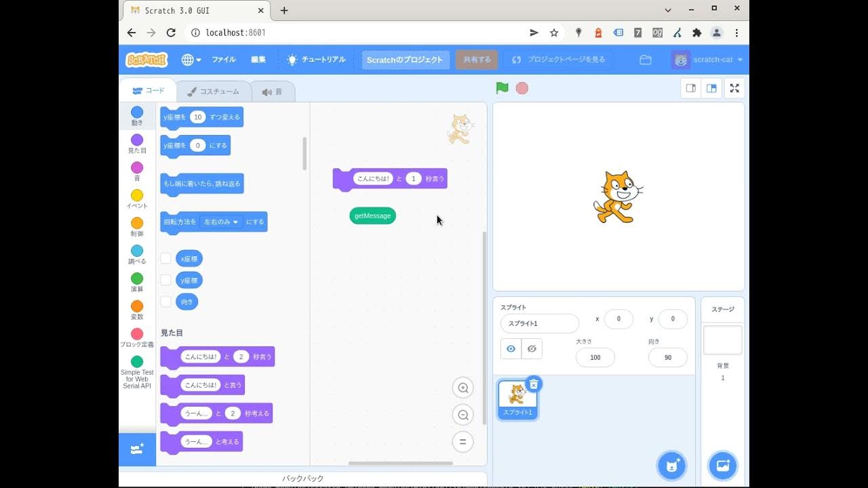Delete スプライト1 with the trash icon
This screenshot has height=488, width=868.
point(534,384)
